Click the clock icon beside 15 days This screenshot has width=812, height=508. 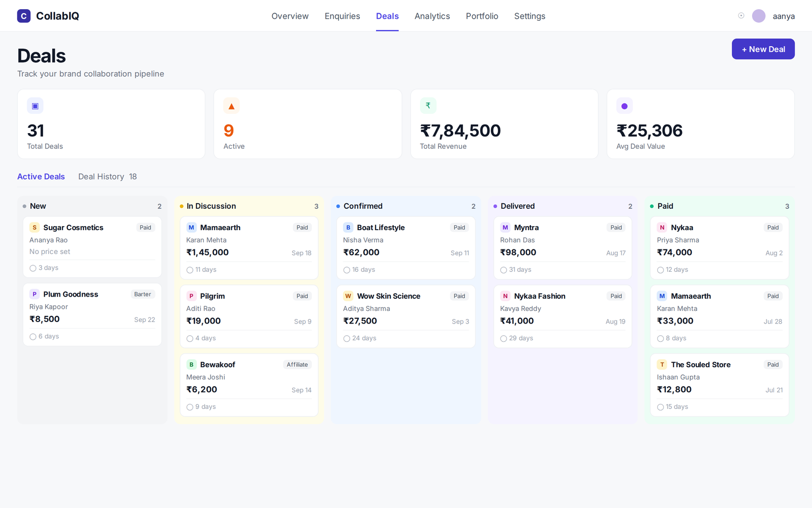coord(660,407)
